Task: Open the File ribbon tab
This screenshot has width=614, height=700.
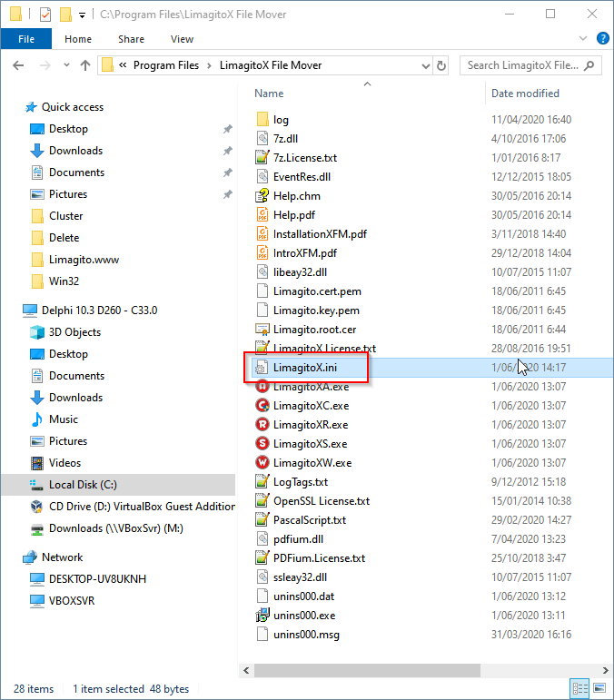Action: point(26,39)
